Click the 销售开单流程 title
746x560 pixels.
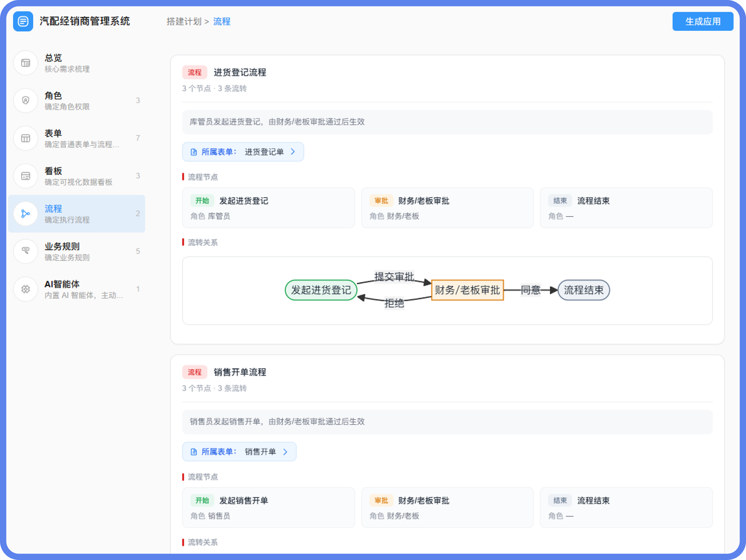coord(240,372)
